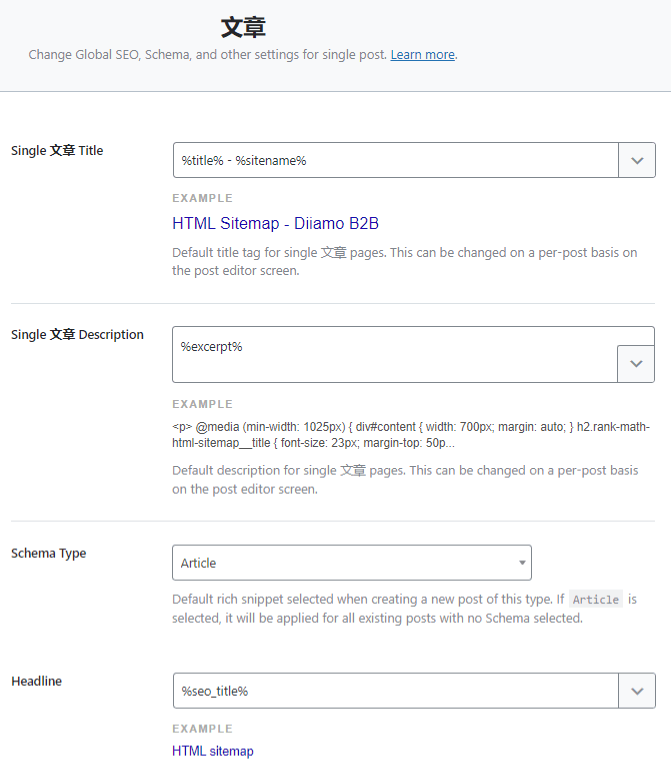Expand the Headline variables chevron button
This screenshot has height=778, width=671.
[637, 690]
